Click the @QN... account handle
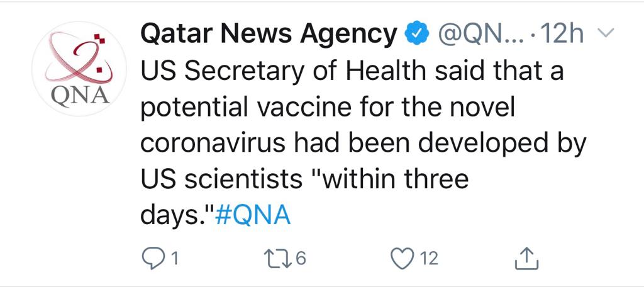Image resolution: width=644 pixels, height=289 pixels. coord(483,36)
